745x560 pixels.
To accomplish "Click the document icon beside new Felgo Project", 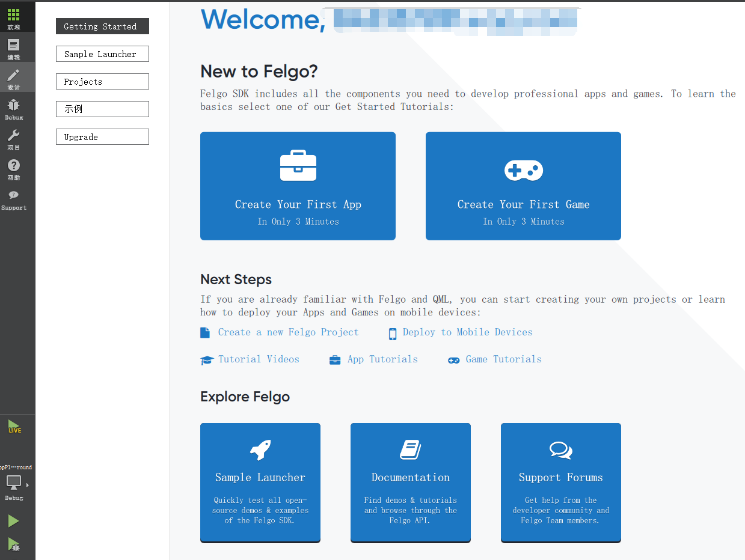I will coord(205,333).
